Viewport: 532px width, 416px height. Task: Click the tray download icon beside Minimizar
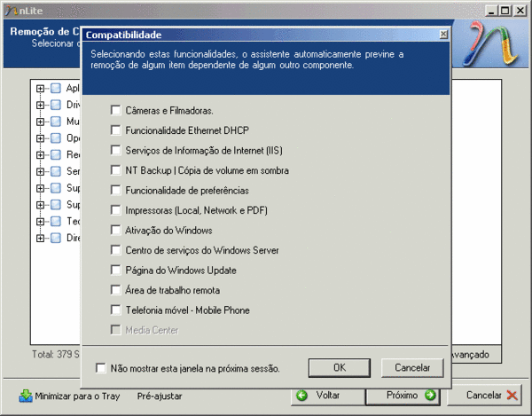(26, 396)
